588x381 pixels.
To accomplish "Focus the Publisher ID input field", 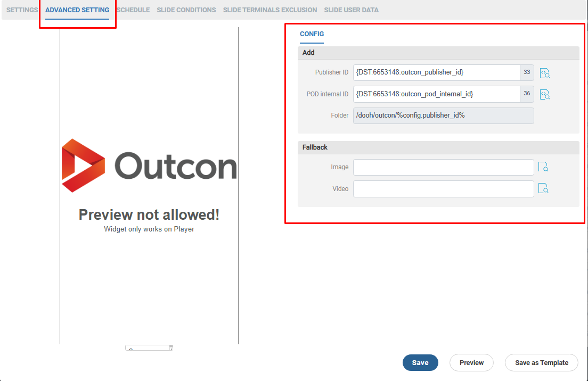I will click(437, 72).
